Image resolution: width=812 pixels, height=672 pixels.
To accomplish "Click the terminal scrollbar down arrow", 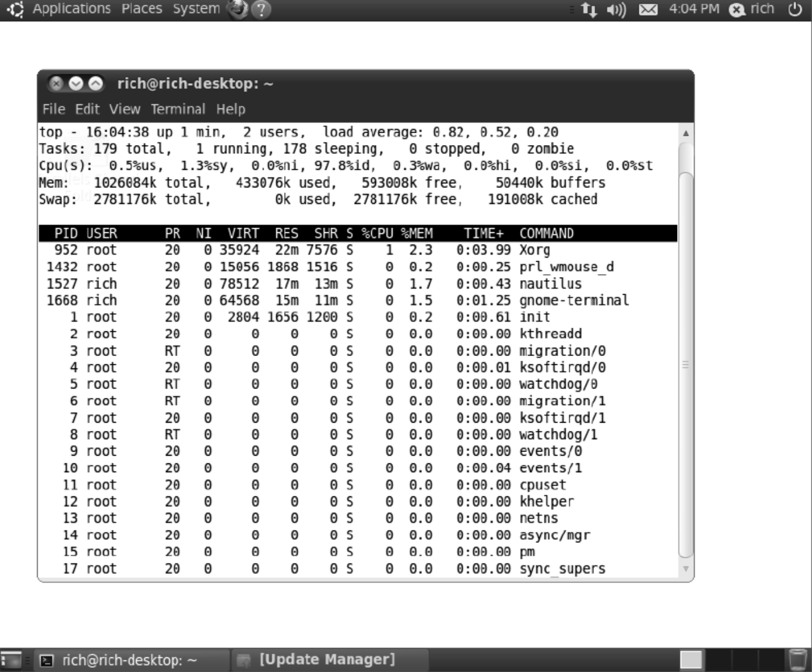I will pyautogui.click(x=686, y=569).
